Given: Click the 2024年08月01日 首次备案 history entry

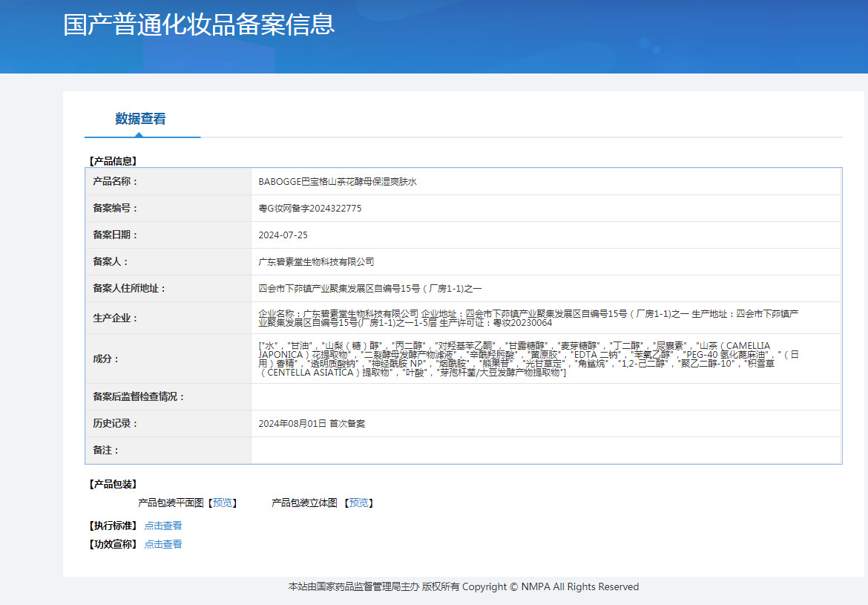Looking at the screenshot, I should [x=312, y=424].
